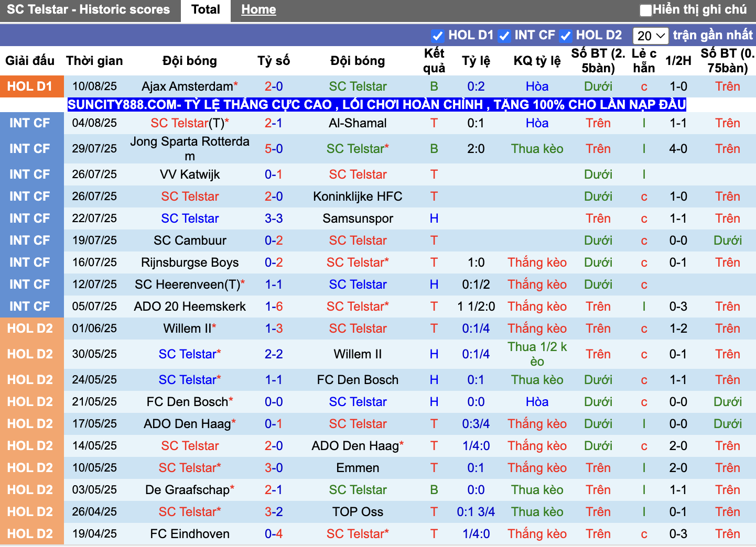Select the 2-1 score against Al-Shamal
Viewport: 756px width, 547px height.
click(274, 123)
